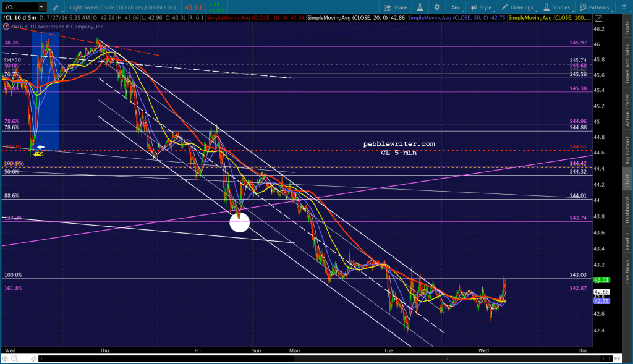The image size is (633, 364).
Task: Click the 88.6% Fibonacci label
Action: tap(11, 196)
